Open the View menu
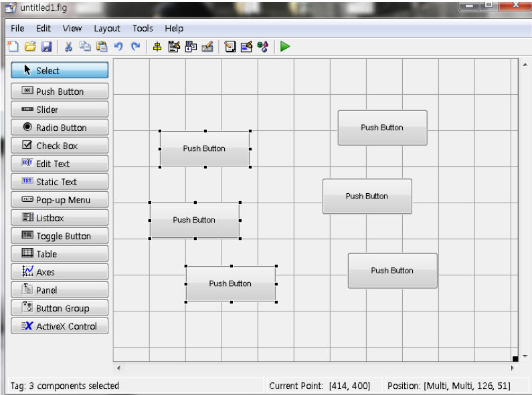Screen dimensions: 532x395 point(72,29)
